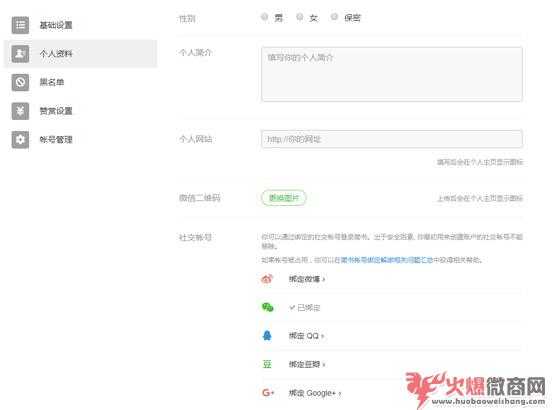This screenshot has width=560, height=410.
Task: Expand the 绑定微博 binding link
Action: [307, 279]
